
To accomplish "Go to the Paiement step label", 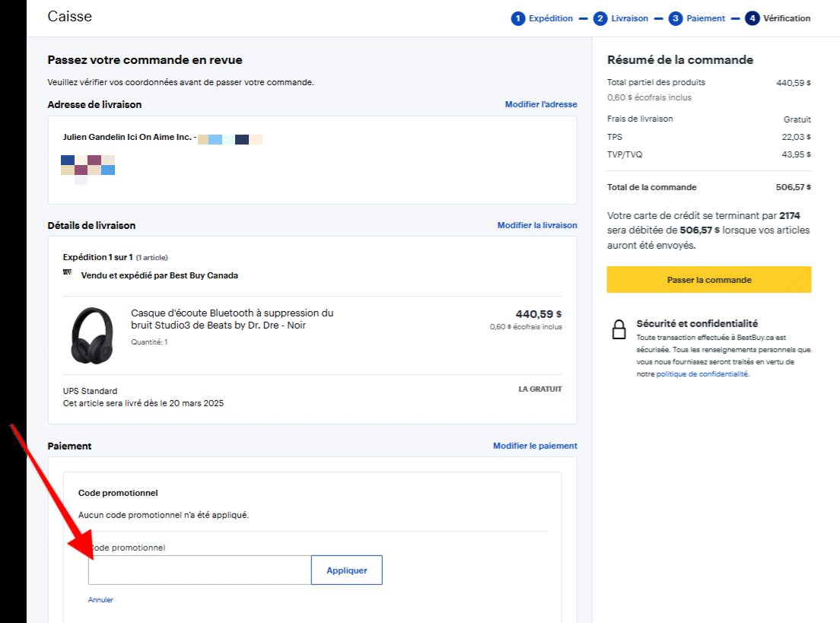I will coord(705,18).
